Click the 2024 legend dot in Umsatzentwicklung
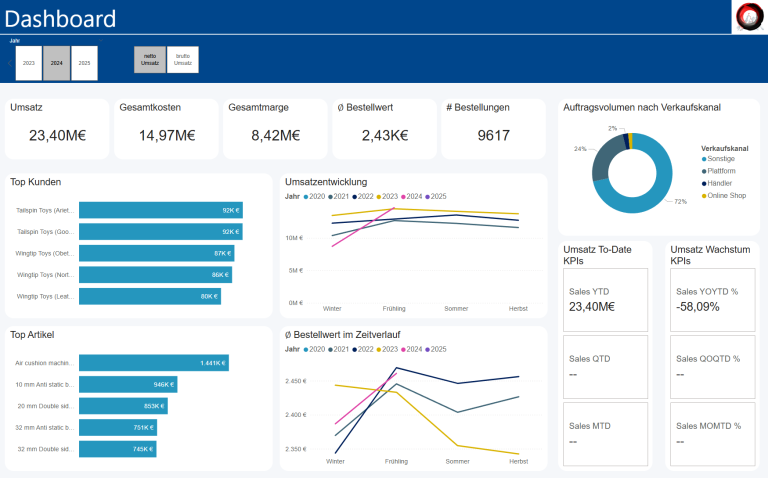 coord(403,197)
